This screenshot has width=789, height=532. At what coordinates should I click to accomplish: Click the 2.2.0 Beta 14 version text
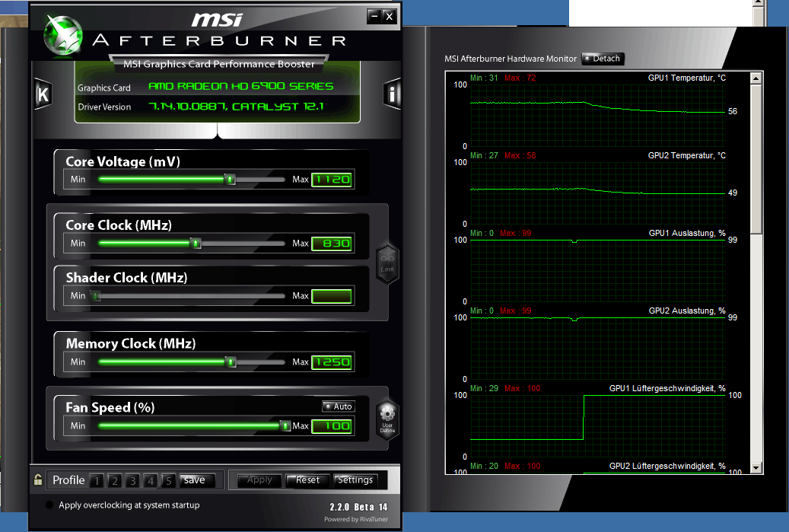[358, 507]
